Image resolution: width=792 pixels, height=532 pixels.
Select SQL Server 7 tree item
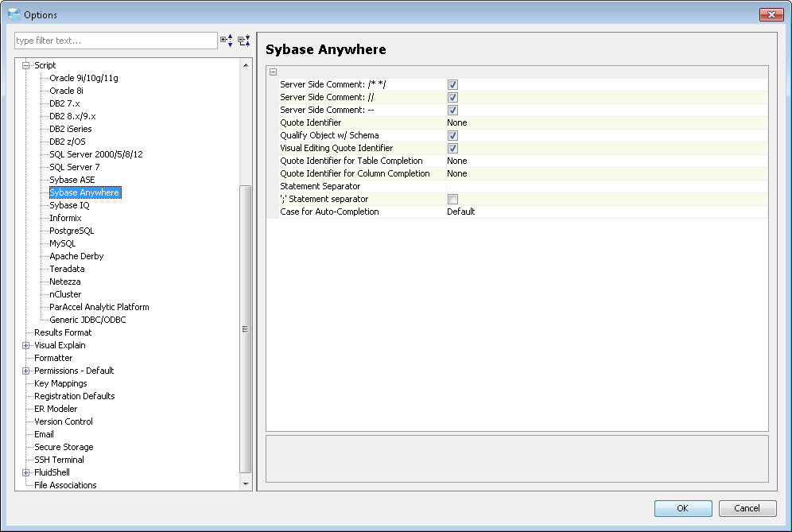coord(75,167)
